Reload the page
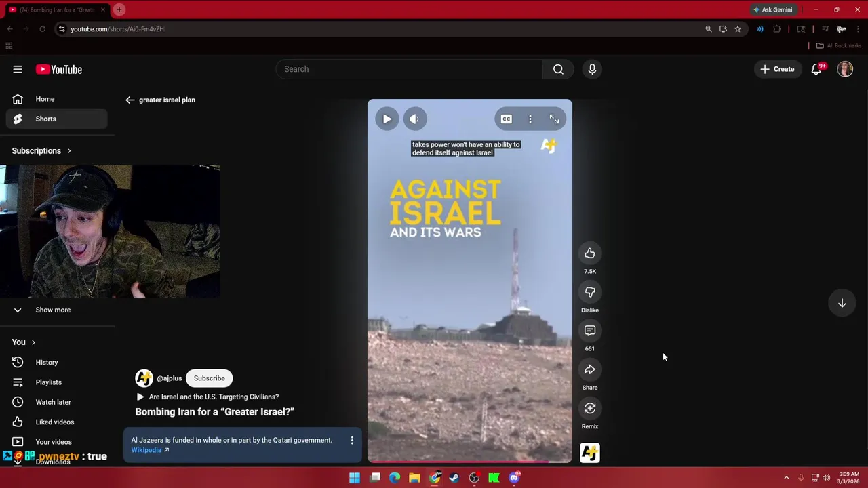868x488 pixels. (x=42, y=29)
